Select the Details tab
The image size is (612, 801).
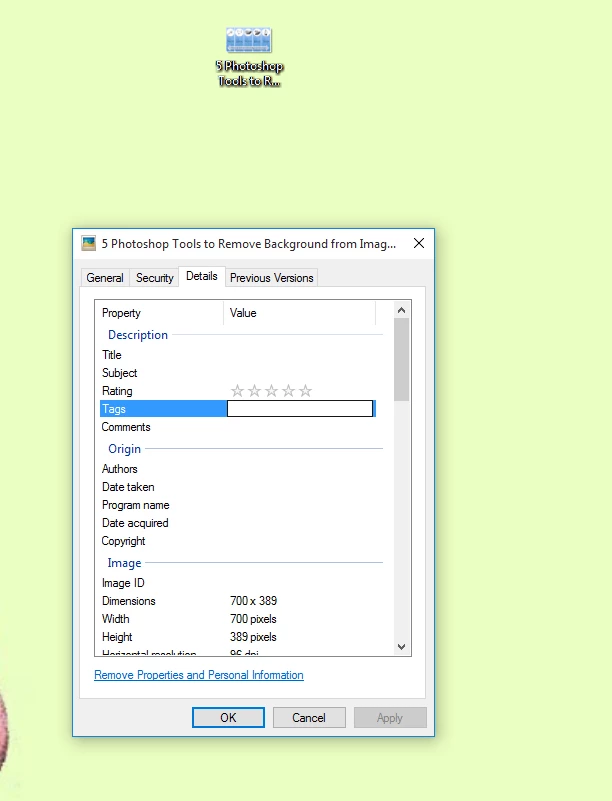click(202, 276)
